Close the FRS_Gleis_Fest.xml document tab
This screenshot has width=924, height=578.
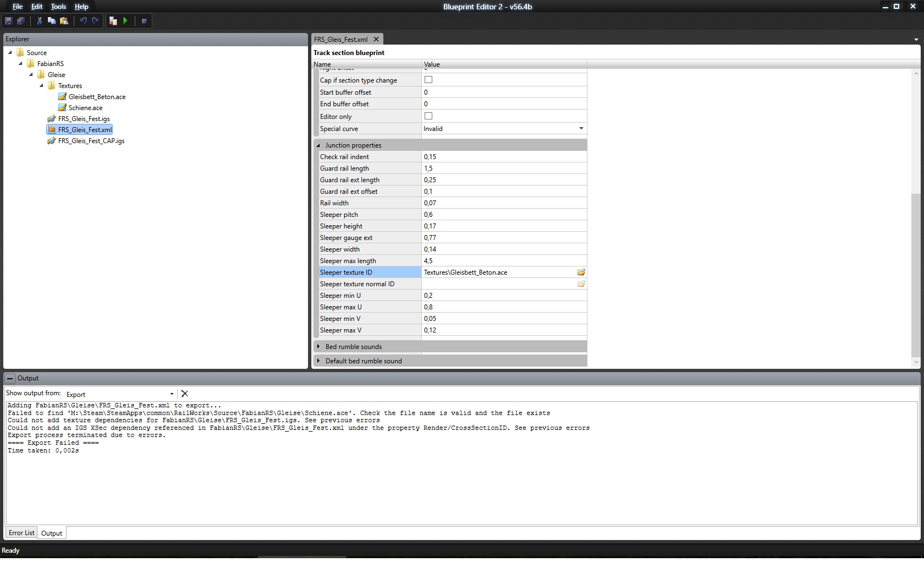pyautogui.click(x=376, y=39)
